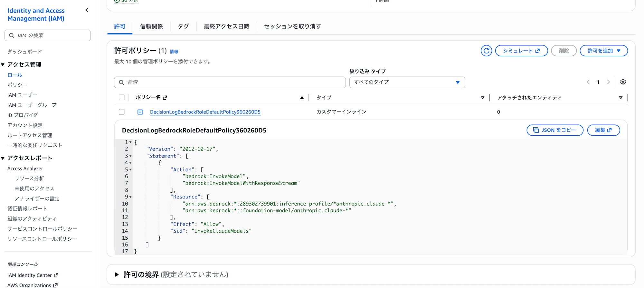This screenshot has width=644, height=288.
Task: Open アナライザーの設定 in the sidebar
Action: pyautogui.click(x=37, y=198)
